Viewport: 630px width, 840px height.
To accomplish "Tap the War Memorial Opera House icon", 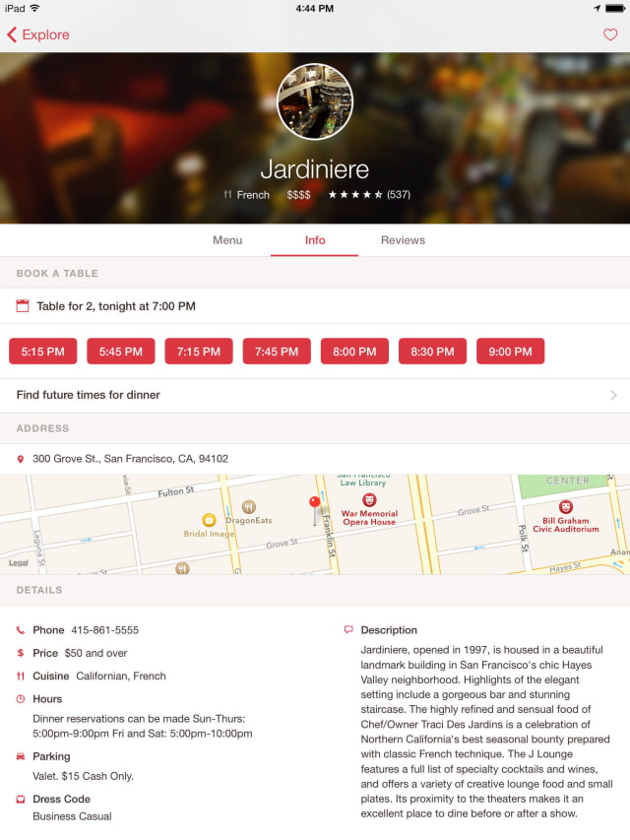I will [368, 500].
